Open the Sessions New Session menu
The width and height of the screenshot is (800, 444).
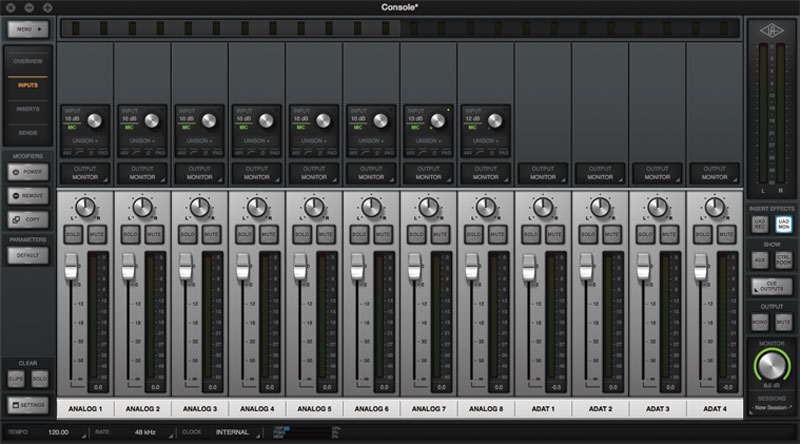(771, 408)
